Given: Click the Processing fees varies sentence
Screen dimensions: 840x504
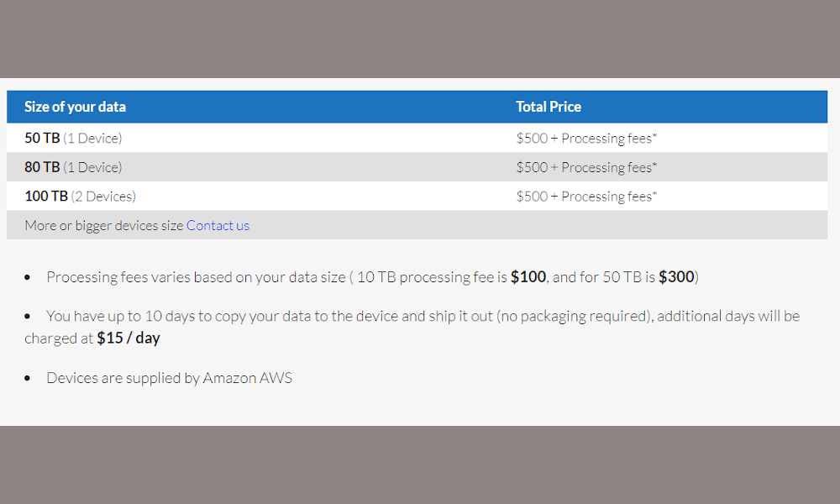Looking at the screenshot, I should (372, 277).
